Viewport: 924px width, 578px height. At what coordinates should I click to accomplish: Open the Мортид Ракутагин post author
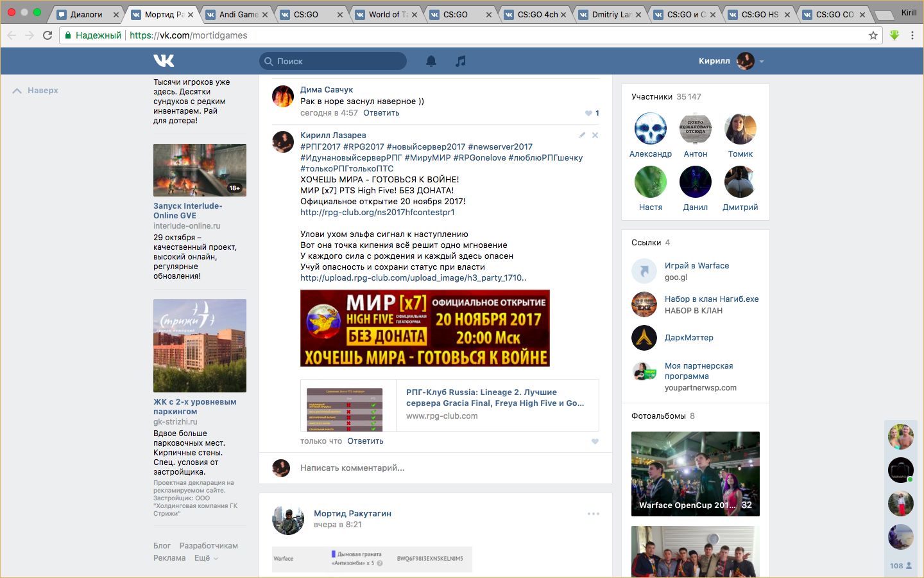(x=352, y=514)
